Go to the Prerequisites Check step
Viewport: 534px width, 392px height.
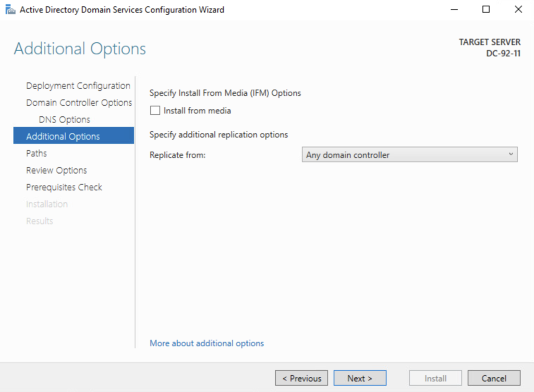[64, 187]
